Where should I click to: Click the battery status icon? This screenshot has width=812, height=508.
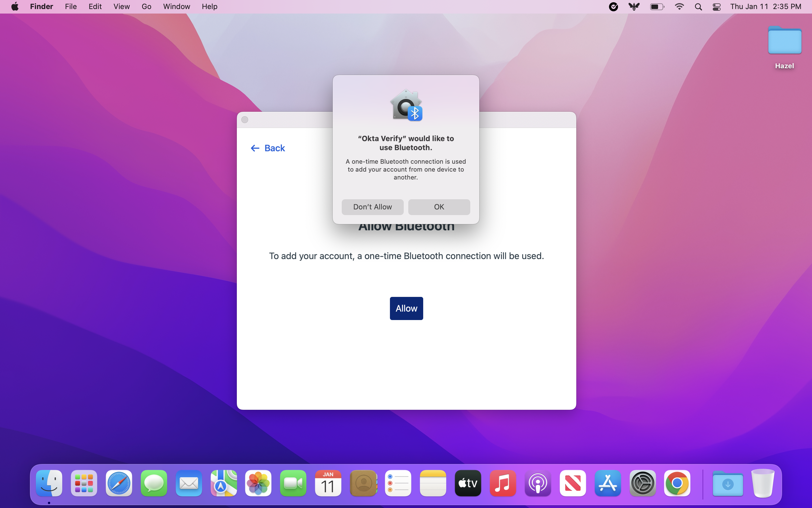click(657, 7)
